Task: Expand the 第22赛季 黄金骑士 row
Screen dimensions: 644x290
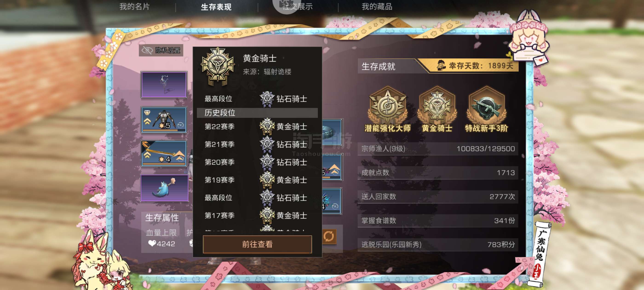Action: click(x=257, y=127)
